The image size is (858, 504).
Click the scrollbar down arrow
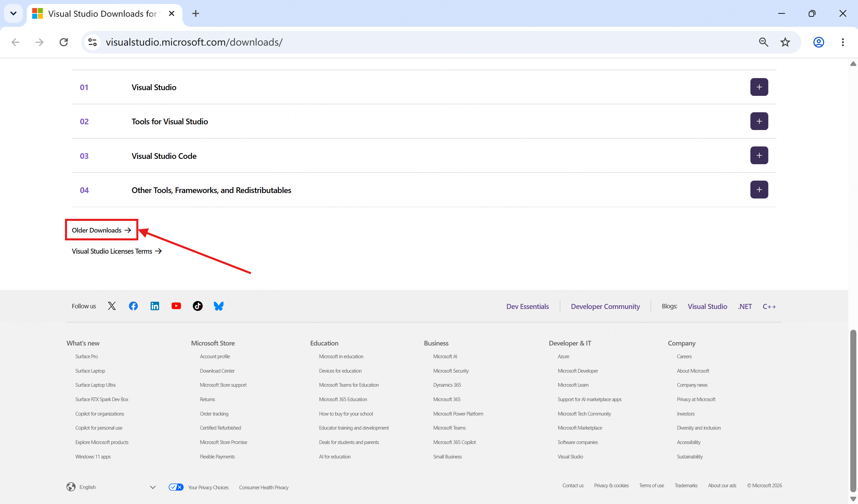(x=853, y=499)
